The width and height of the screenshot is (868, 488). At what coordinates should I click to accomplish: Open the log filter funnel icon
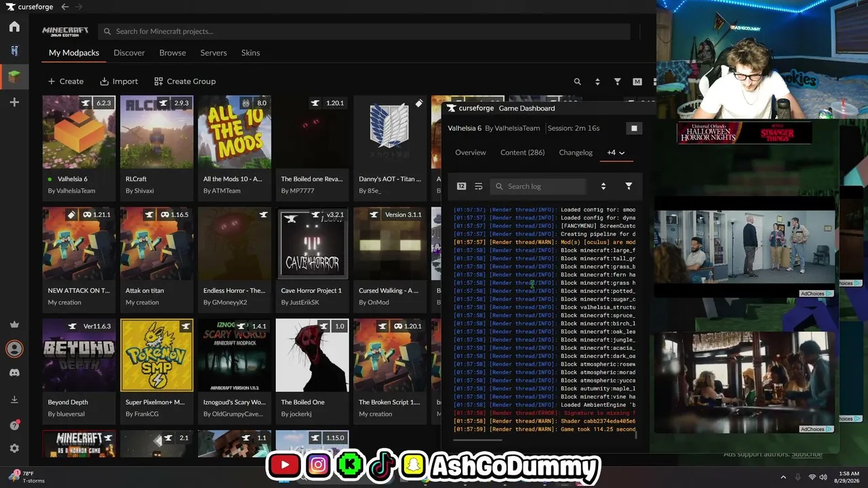[x=629, y=186]
